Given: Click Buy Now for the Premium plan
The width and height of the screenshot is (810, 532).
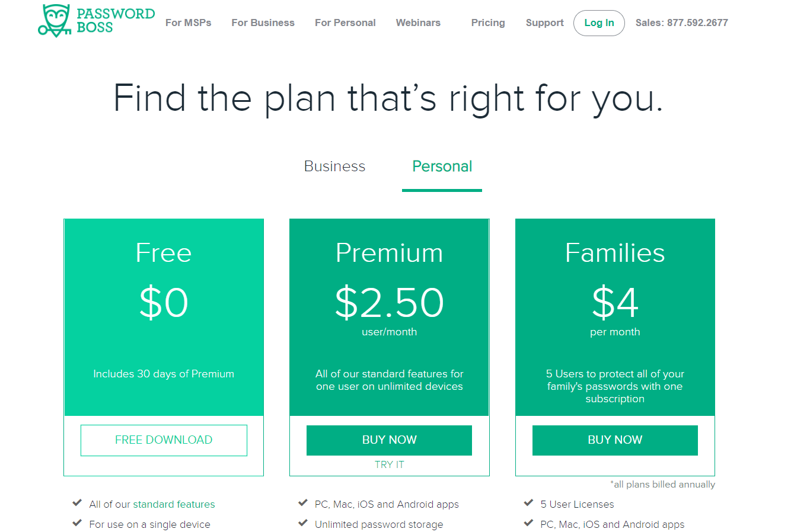Looking at the screenshot, I should coord(389,440).
